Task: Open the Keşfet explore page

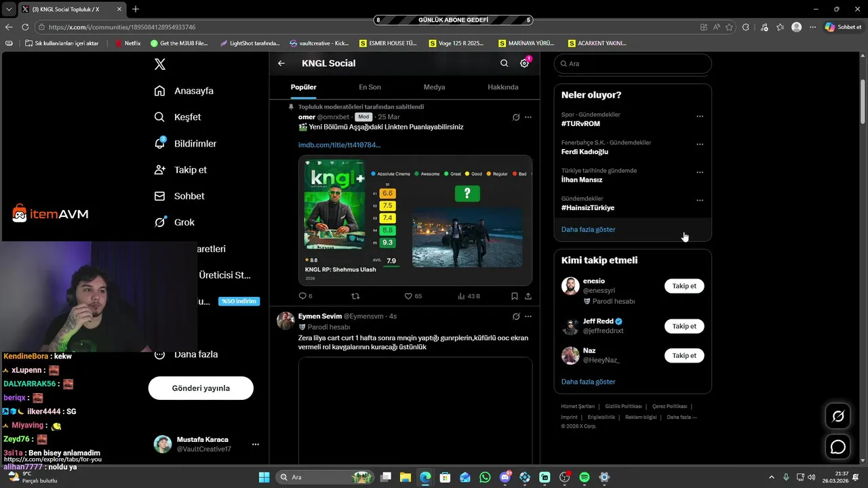Action: 178,117
